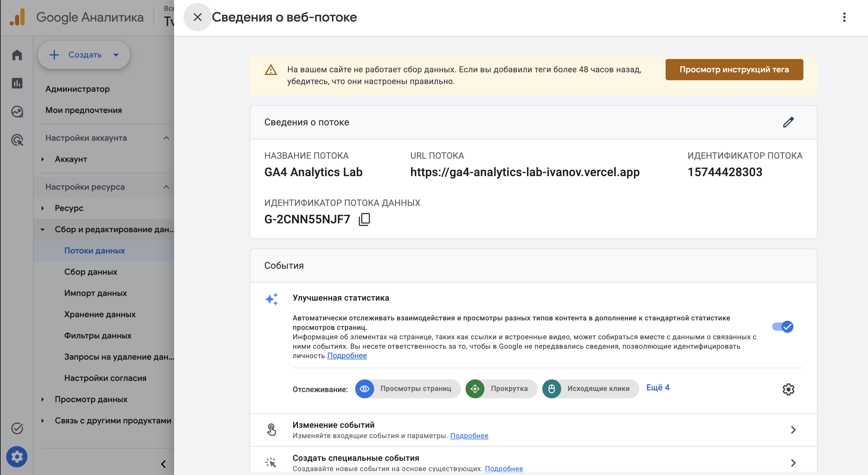
Task: Click the Создать dropdown button
Action: pos(84,55)
